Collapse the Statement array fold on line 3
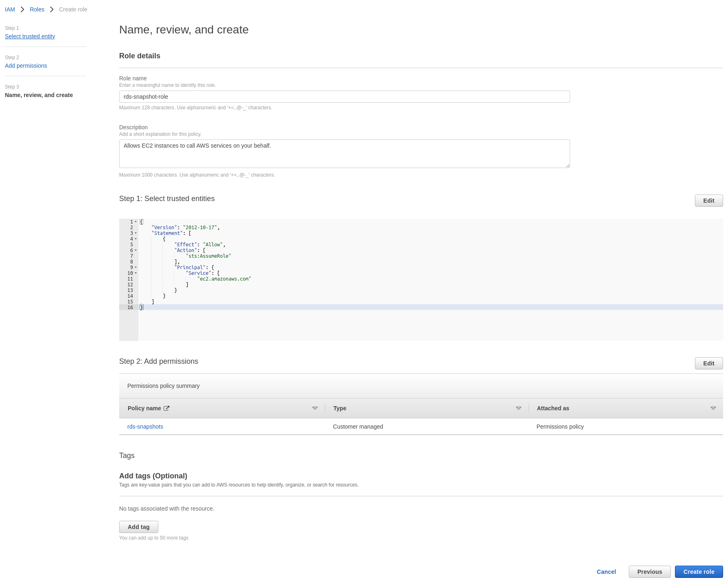The image size is (728, 584). (x=136, y=233)
